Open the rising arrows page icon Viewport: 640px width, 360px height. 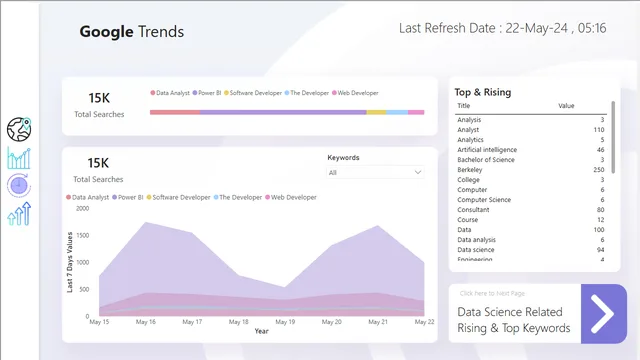19,213
